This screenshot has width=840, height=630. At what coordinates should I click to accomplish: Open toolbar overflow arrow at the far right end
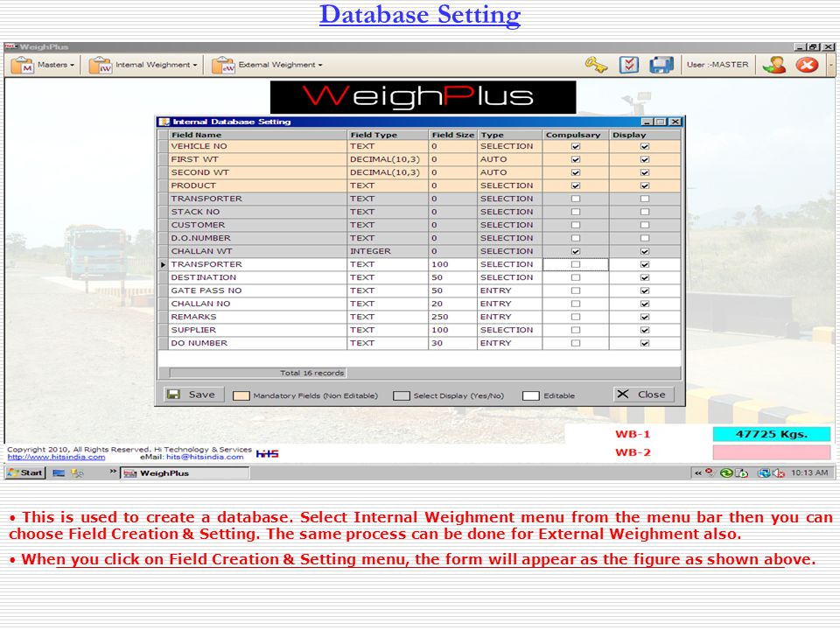[831, 66]
